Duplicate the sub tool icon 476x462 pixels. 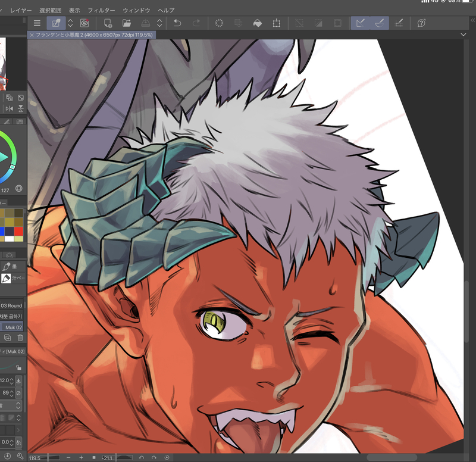[x=7, y=338]
